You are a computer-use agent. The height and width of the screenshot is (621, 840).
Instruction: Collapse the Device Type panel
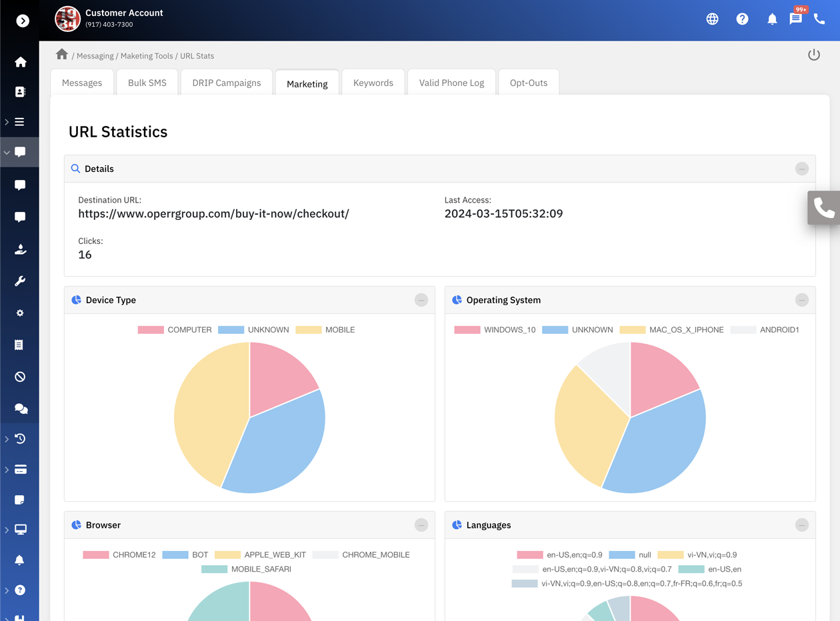pyautogui.click(x=421, y=300)
